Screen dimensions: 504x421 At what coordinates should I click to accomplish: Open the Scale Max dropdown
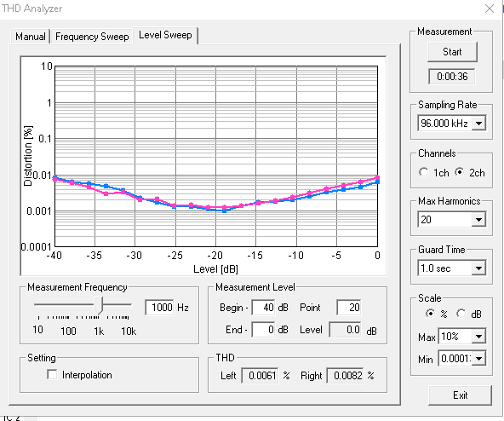[478, 337]
